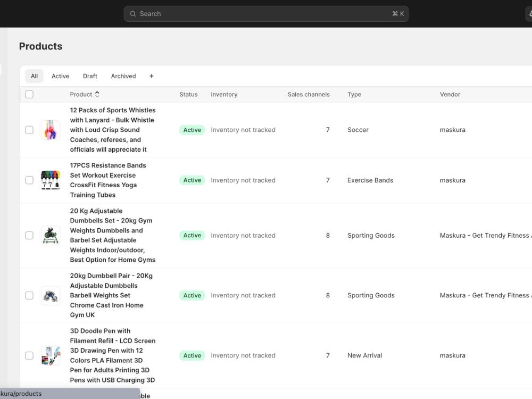The image size is (532, 399).
Task: Click maskura vendor in 3D Doodle Pen row
Action: click(x=453, y=355)
